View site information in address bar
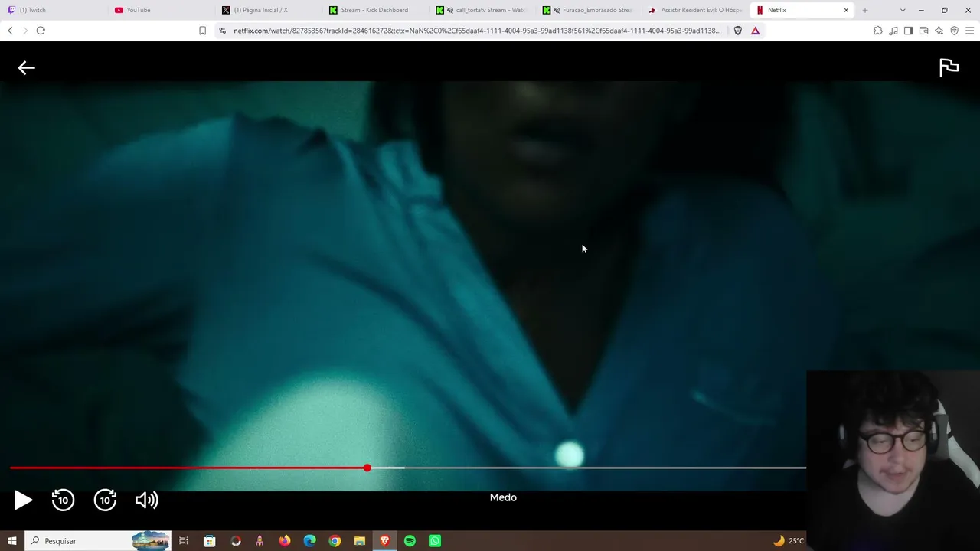980x551 pixels. [x=222, y=31]
